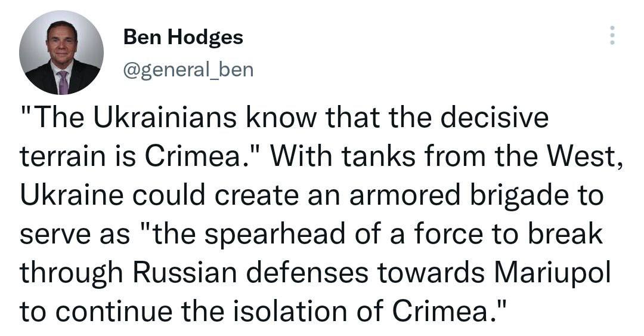Click the @general_ben handle
644x336 pixels.
(x=188, y=70)
